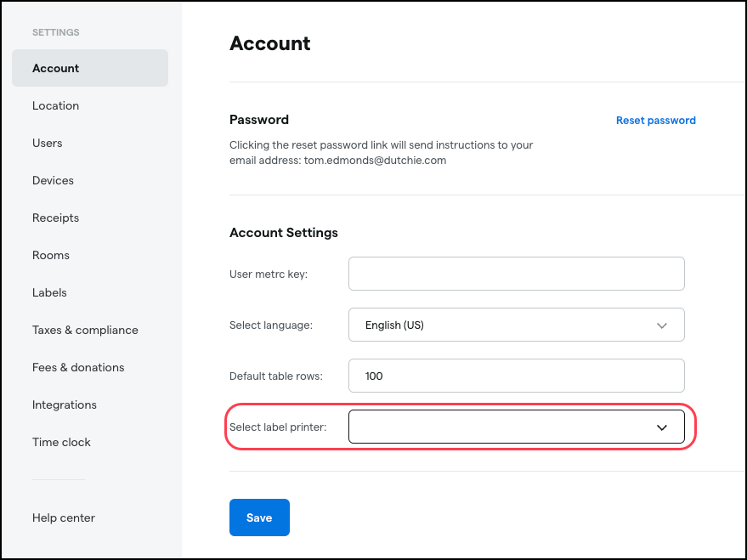Navigate to Devices settings
The width and height of the screenshot is (747, 560).
pyautogui.click(x=54, y=180)
